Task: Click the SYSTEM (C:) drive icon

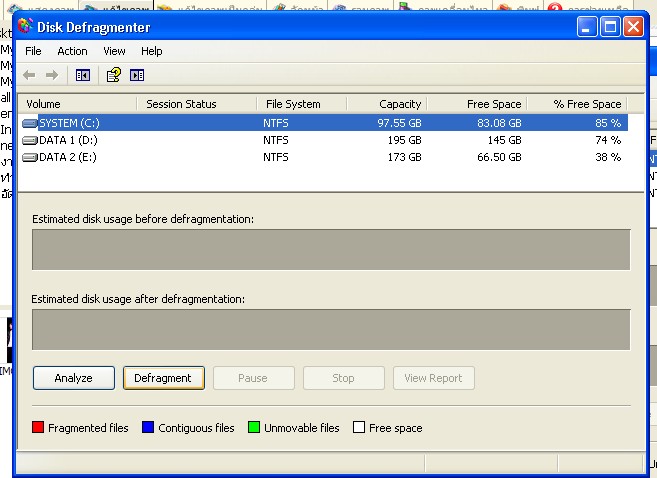Action: pyautogui.click(x=29, y=123)
